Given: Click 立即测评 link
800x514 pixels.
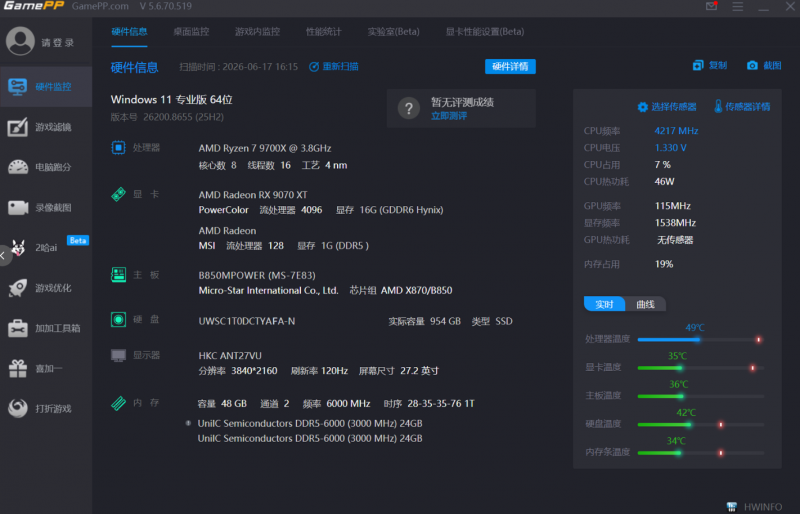Looking at the screenshot, I should coord(448,116).
